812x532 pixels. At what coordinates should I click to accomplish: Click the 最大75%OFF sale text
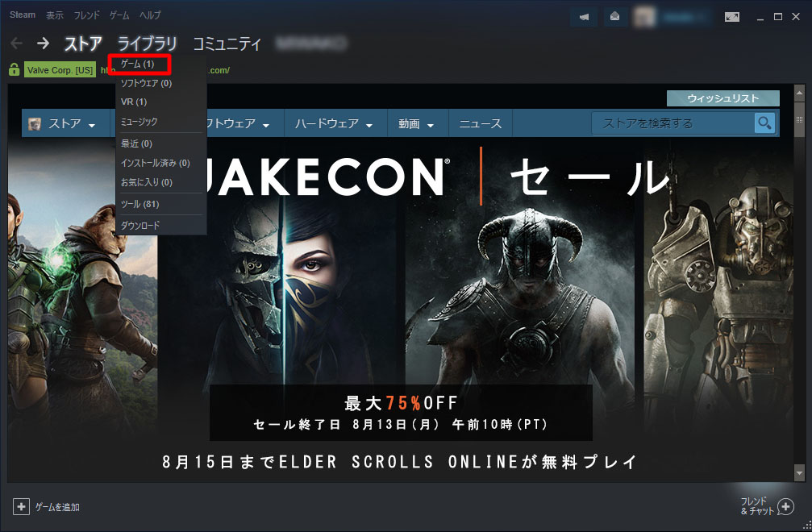pos(402,402)
